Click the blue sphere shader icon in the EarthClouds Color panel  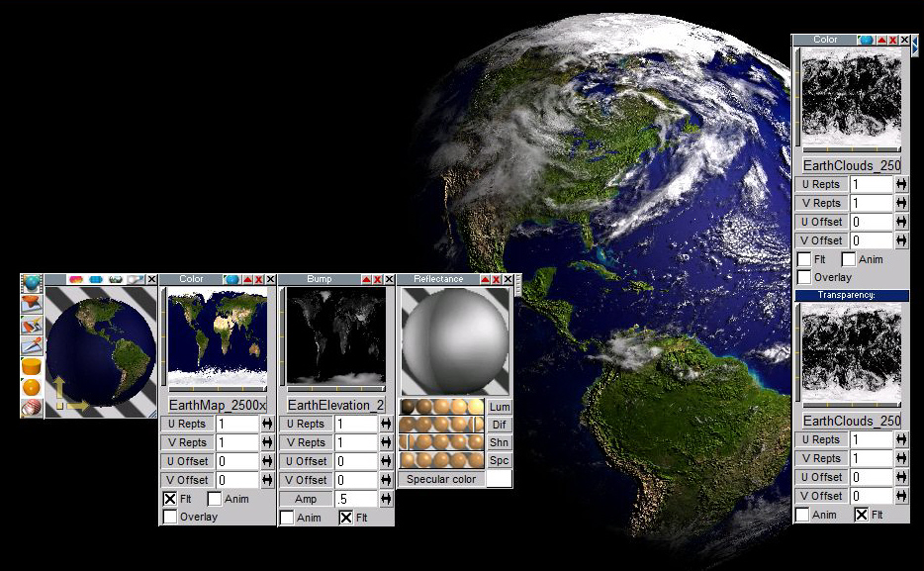pos(866,40)
